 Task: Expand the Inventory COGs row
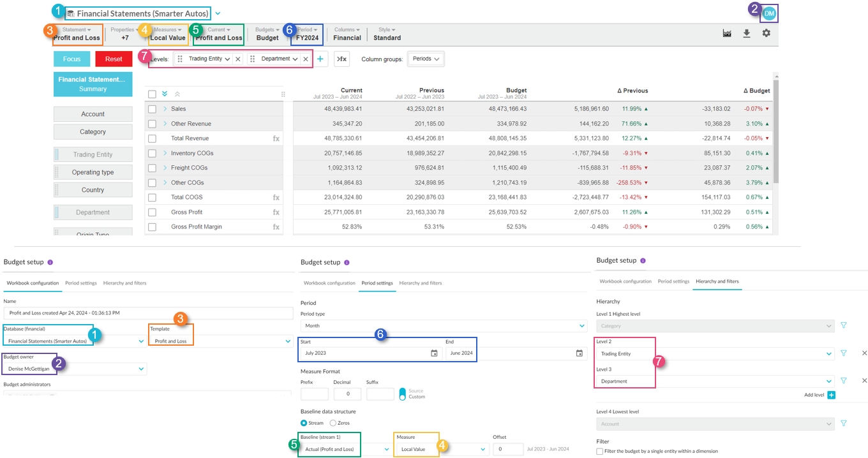click(165, 153)
